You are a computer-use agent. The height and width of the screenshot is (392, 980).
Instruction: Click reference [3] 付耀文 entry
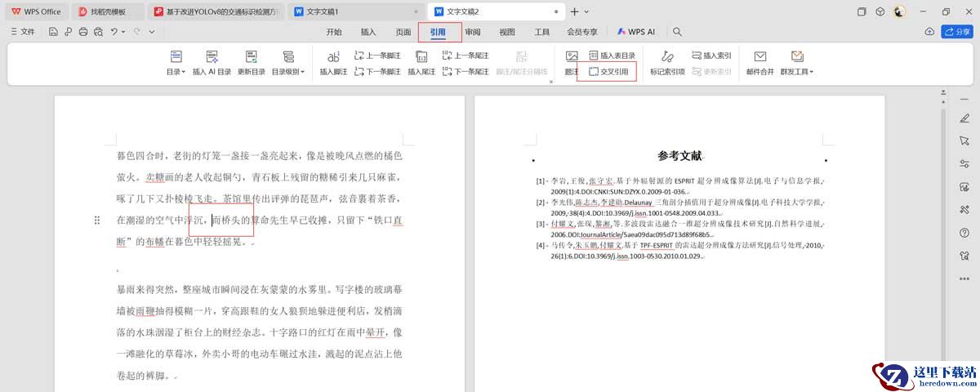click(x=679, y=229)
